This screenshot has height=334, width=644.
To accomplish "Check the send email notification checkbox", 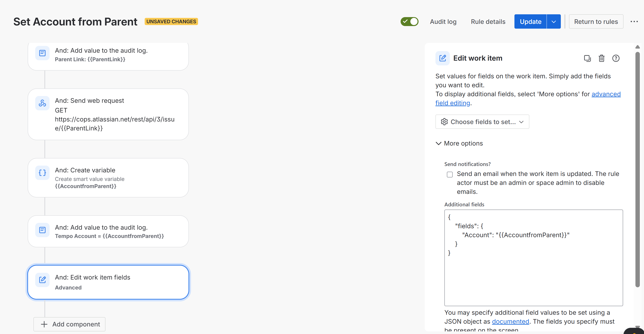I will [x=450, y=174].
